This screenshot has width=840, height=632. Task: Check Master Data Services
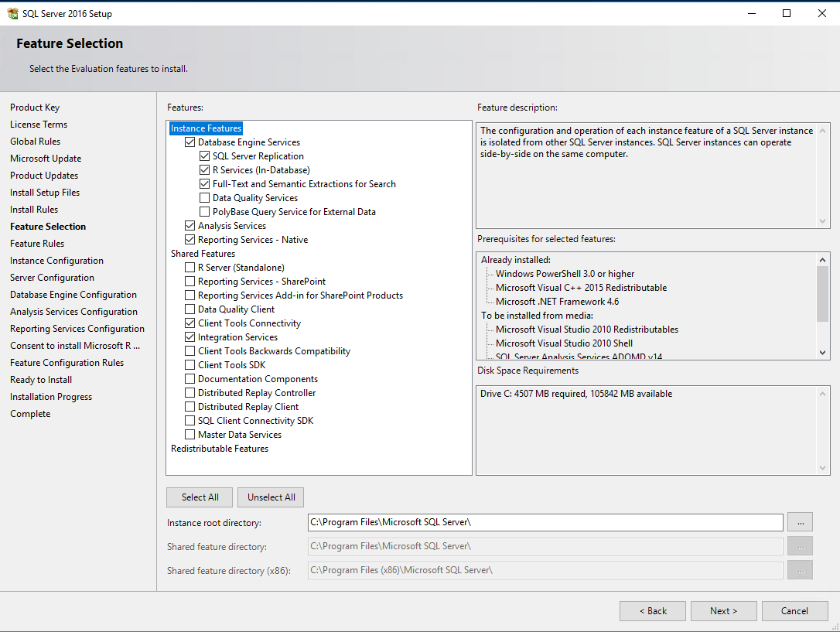click(190, 435)
